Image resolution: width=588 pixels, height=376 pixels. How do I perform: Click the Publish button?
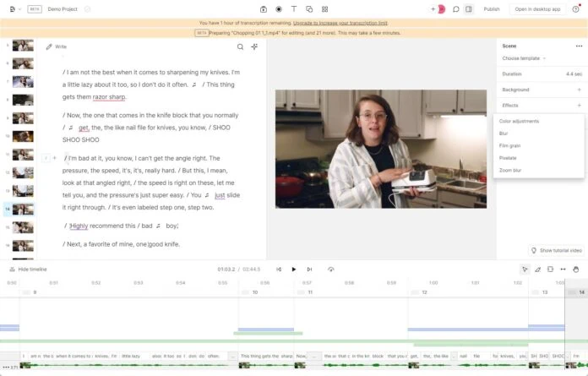click(492, 9)
